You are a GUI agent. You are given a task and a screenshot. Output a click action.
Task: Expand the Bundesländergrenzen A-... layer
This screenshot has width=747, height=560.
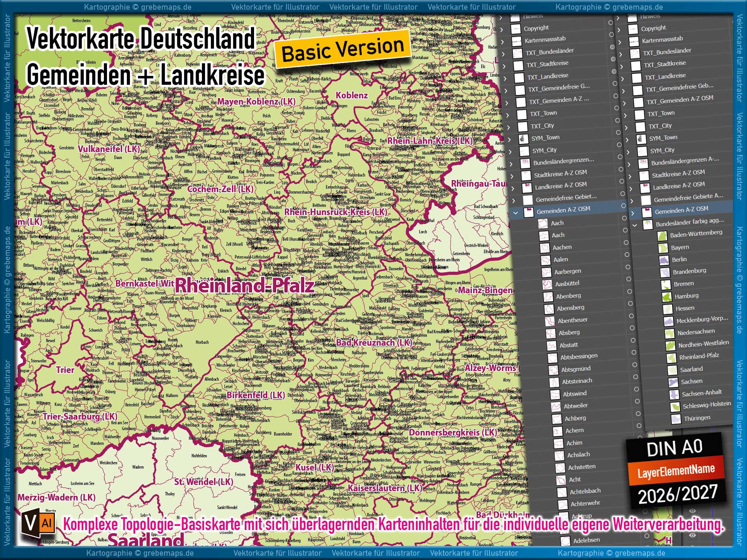(629, 164)
